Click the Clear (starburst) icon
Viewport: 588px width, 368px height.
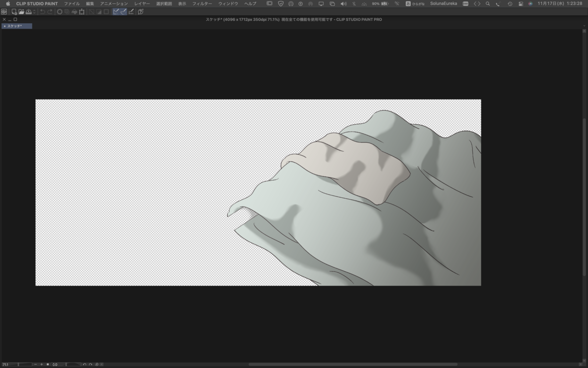point(60,12)
